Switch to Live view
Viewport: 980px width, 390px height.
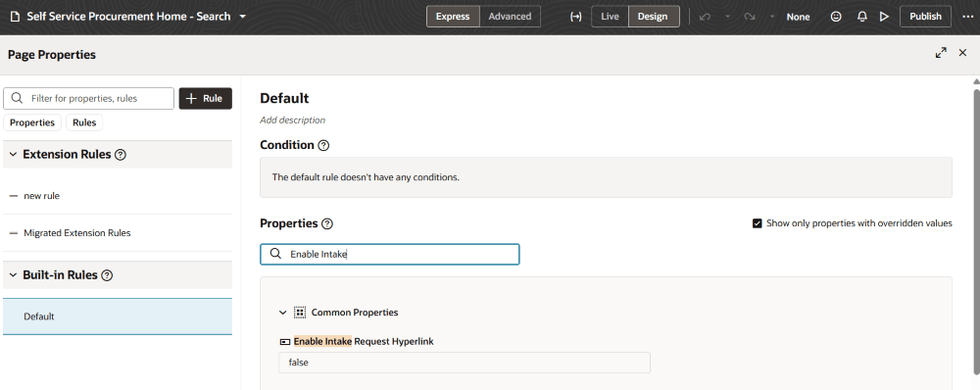point(610,17)
